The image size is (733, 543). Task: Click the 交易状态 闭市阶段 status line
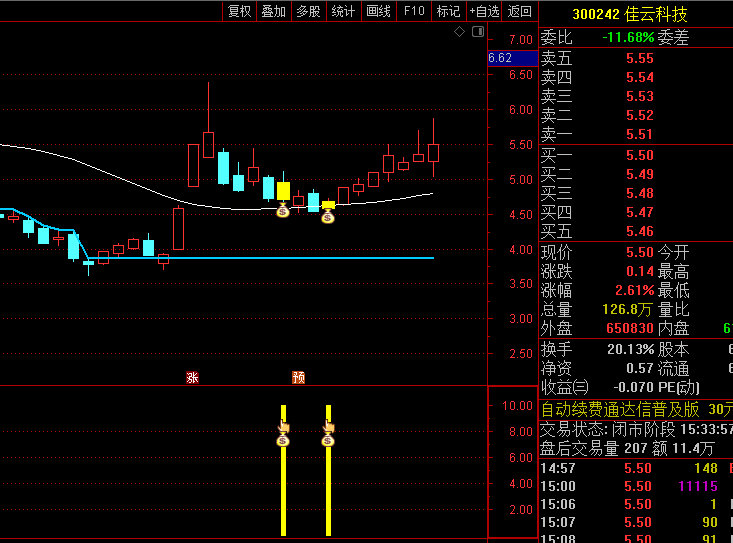tap(636, 429)
